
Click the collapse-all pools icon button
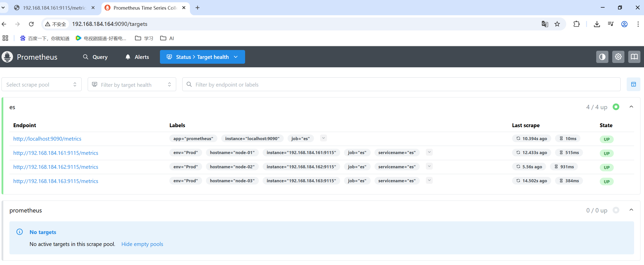pos(633,84)
